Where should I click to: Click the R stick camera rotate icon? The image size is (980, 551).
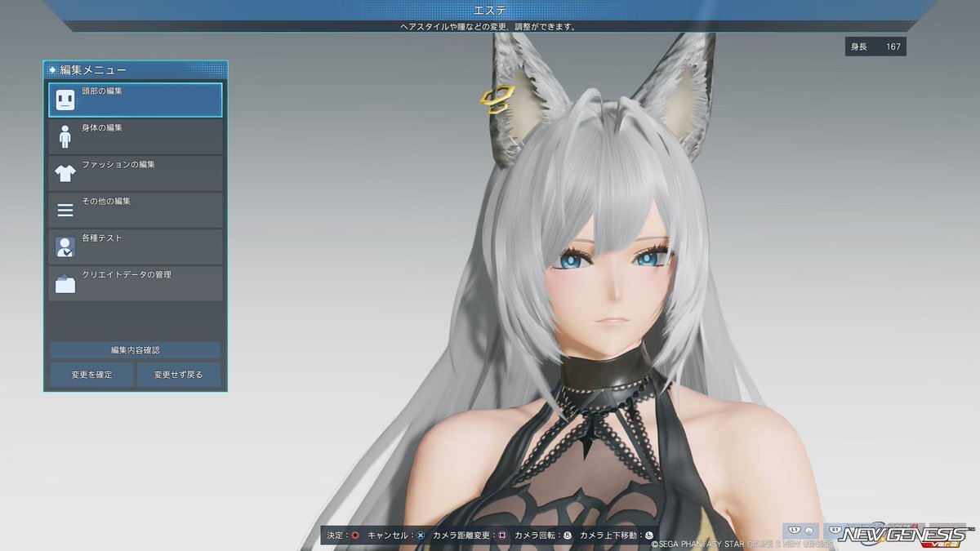coord(567,535)
